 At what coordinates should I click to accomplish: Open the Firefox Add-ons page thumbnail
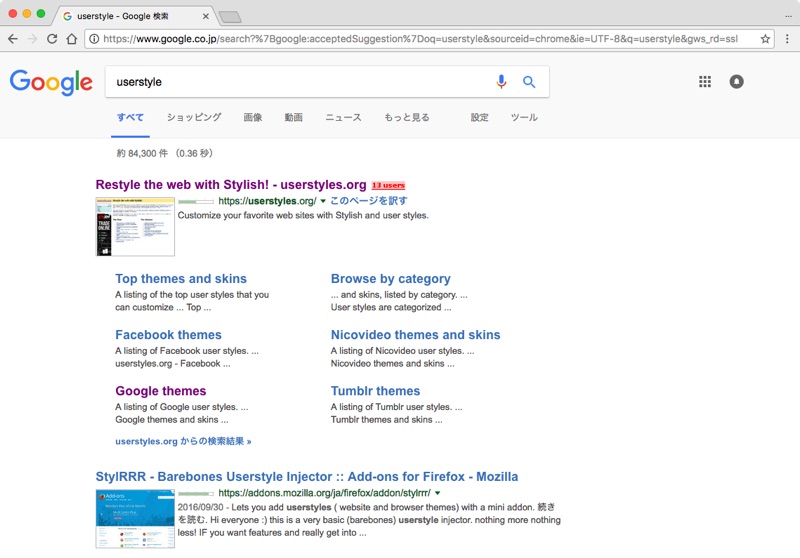click(x=135, y=519)
